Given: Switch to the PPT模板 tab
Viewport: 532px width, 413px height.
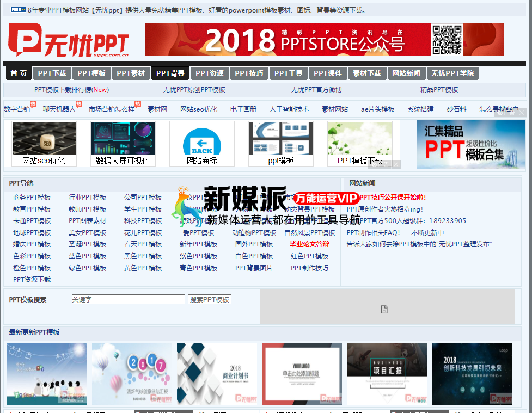Looking at the screenshot, I should [x=91, y=73].
